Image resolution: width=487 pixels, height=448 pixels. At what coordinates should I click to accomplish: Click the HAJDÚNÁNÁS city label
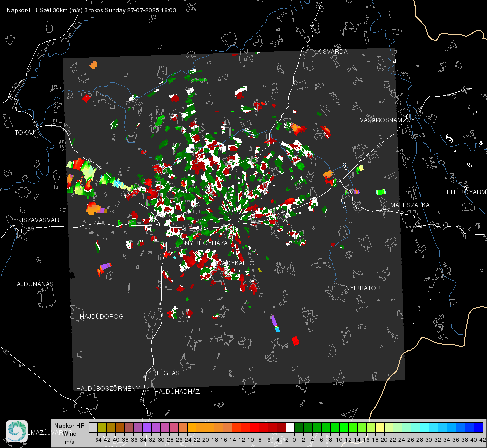(x=33, y=284)
